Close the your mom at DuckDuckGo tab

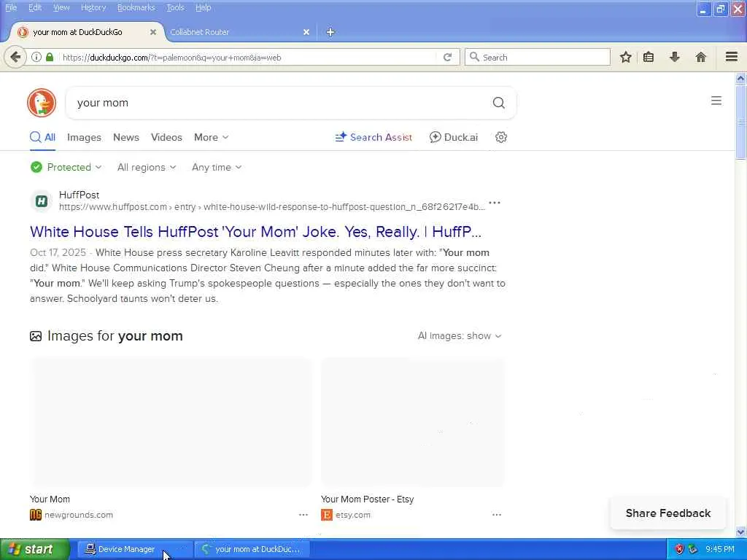(153, 32)
